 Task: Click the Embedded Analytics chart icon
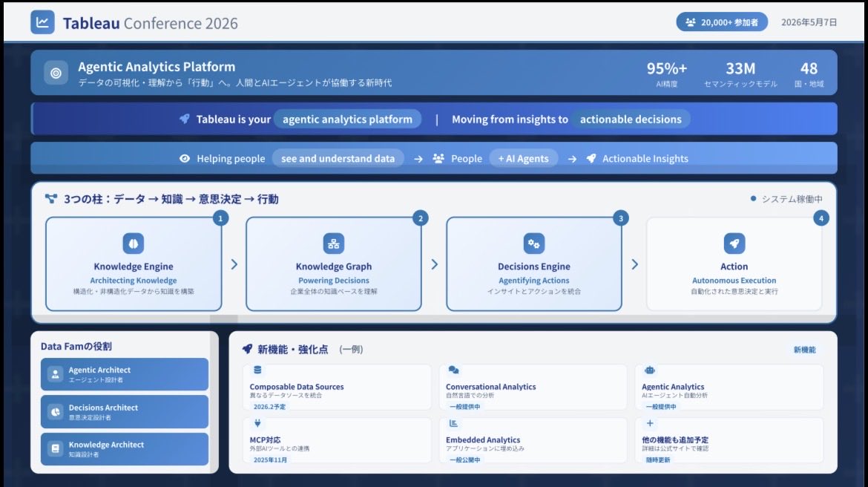(453, 423)
